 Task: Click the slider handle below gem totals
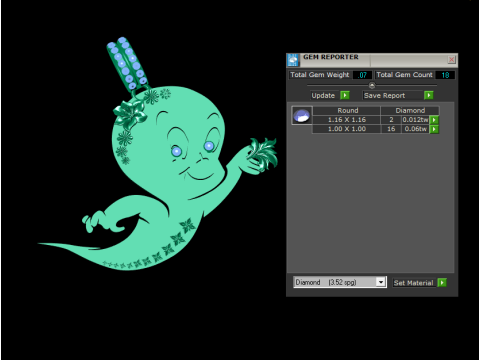[x=372, y=86]
